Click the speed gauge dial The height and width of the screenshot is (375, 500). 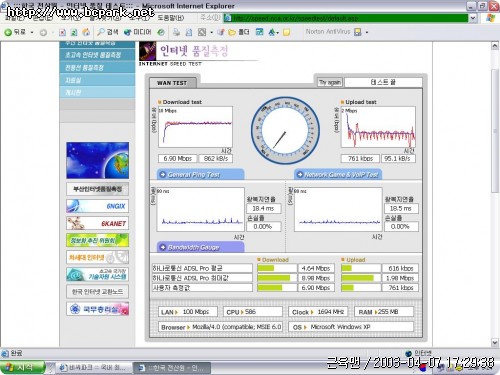(x=285, y=131)
